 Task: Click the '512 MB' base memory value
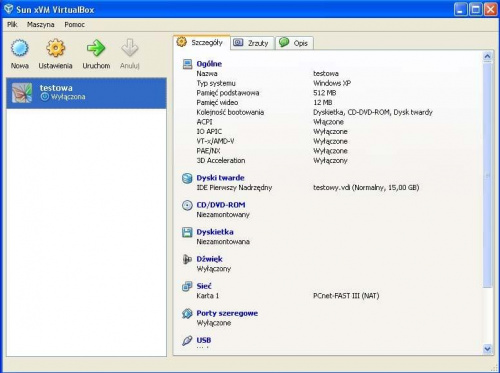[325, 93]
